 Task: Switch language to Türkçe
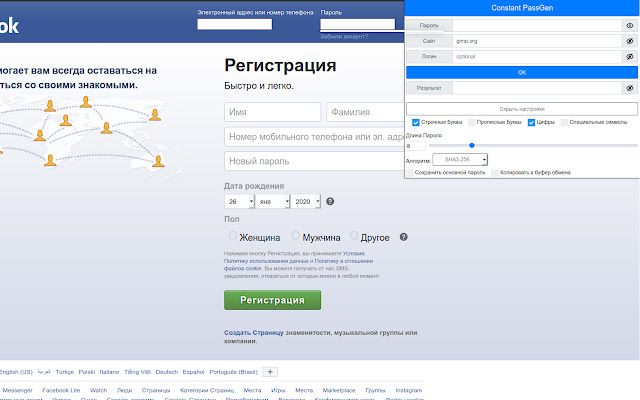tap(64, 372)
